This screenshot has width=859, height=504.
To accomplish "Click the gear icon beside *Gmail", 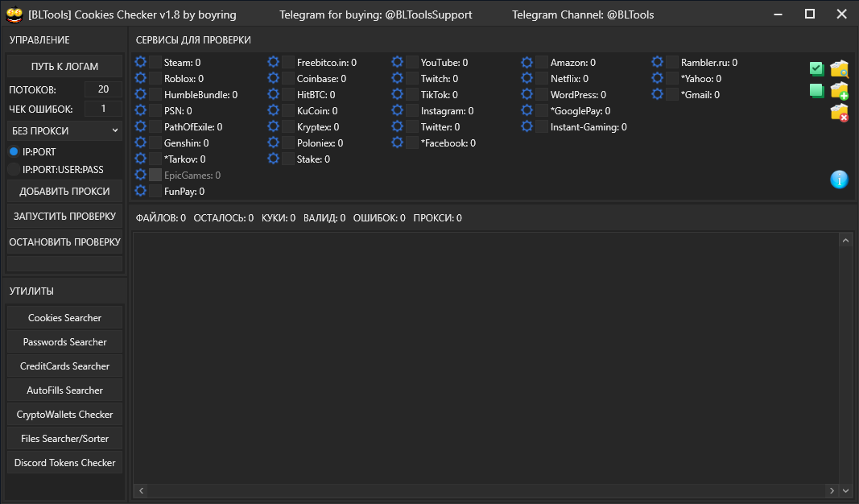I will tap(658, 94).
